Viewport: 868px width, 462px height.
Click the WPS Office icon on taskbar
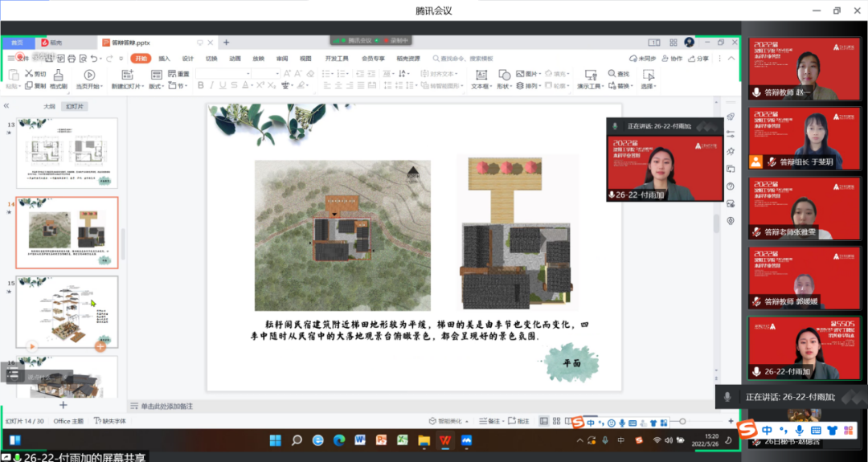[445, 440]
